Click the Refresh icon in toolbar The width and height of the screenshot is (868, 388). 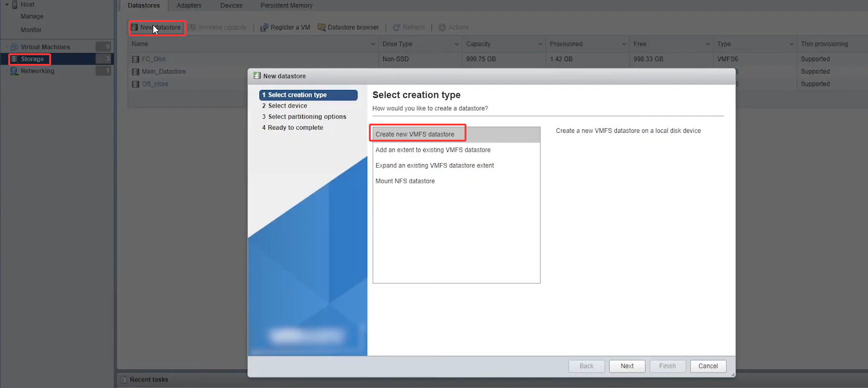point(396,28)
